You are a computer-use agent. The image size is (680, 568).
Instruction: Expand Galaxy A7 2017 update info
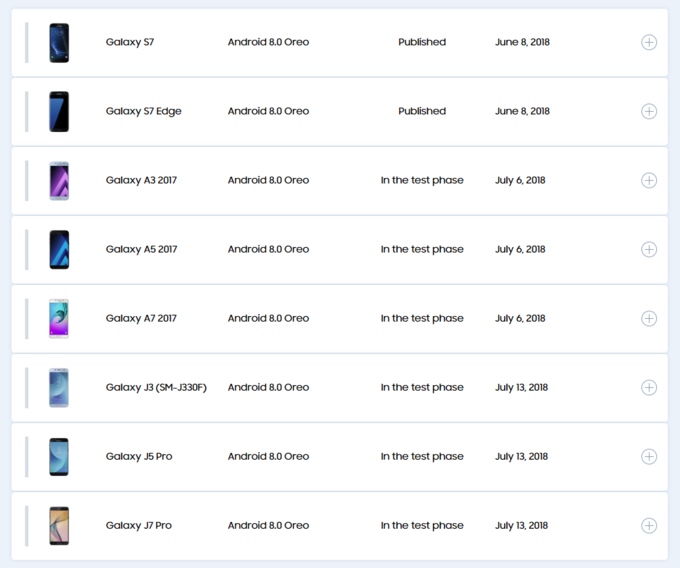pyautogui.click(x=649, y=318)
